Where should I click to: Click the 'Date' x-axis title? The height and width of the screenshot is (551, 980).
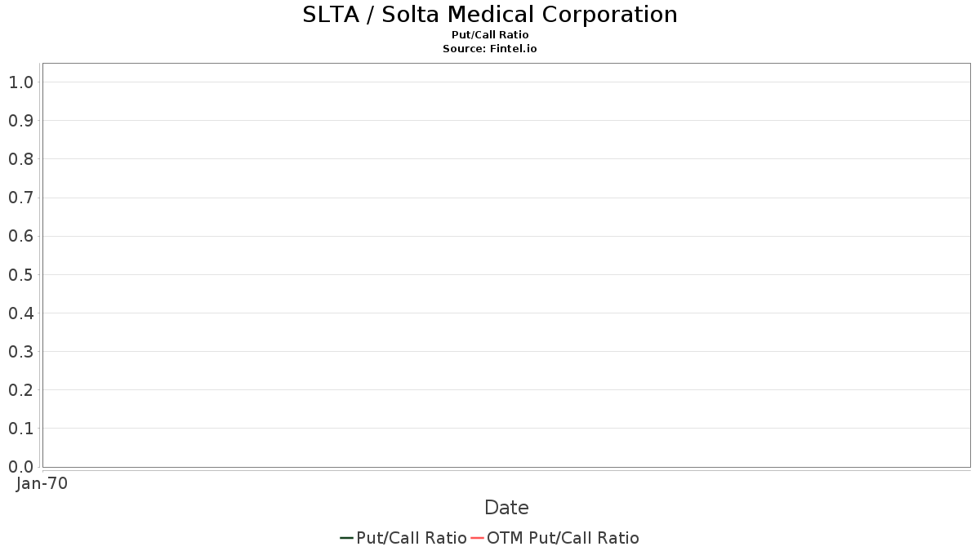[506, 508]
